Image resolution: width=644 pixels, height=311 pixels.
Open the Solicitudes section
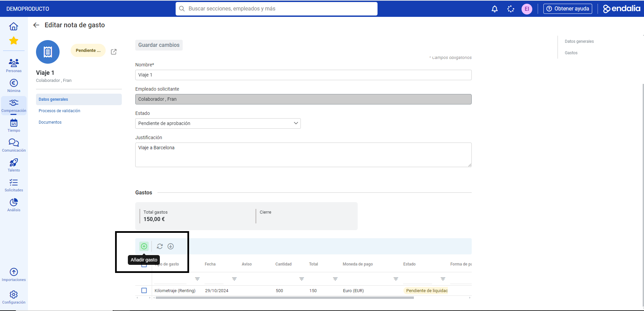pyautogui.click(x=14, y=185)
